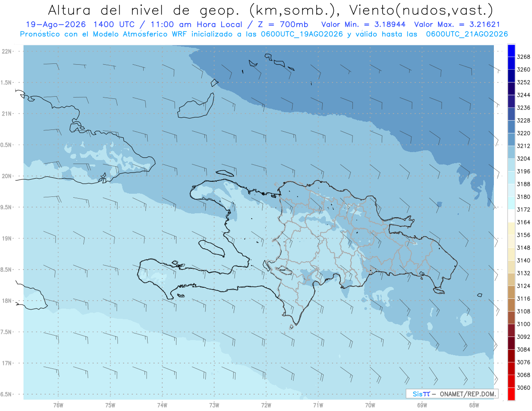Image resolution: width=532 pixels, height=411 pixels.
Task: Pick the colorbar swatch between 3204 and 3212
Action: click(511, 152)
